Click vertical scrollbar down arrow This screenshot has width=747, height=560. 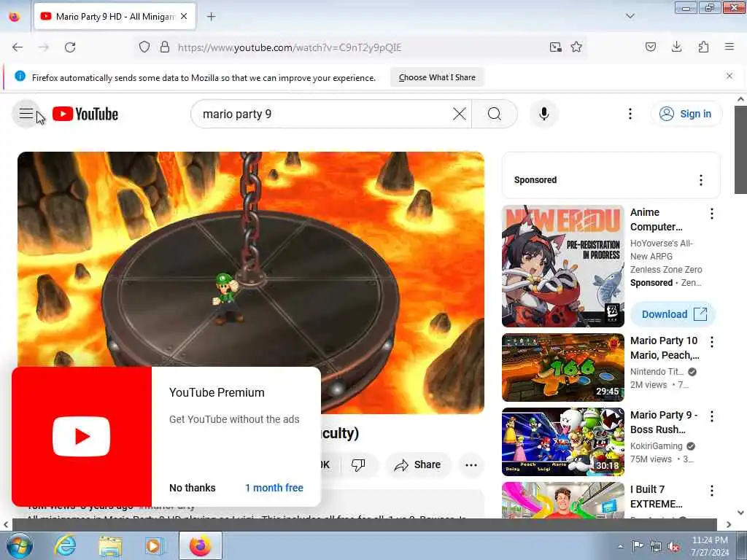coord(741,513)
